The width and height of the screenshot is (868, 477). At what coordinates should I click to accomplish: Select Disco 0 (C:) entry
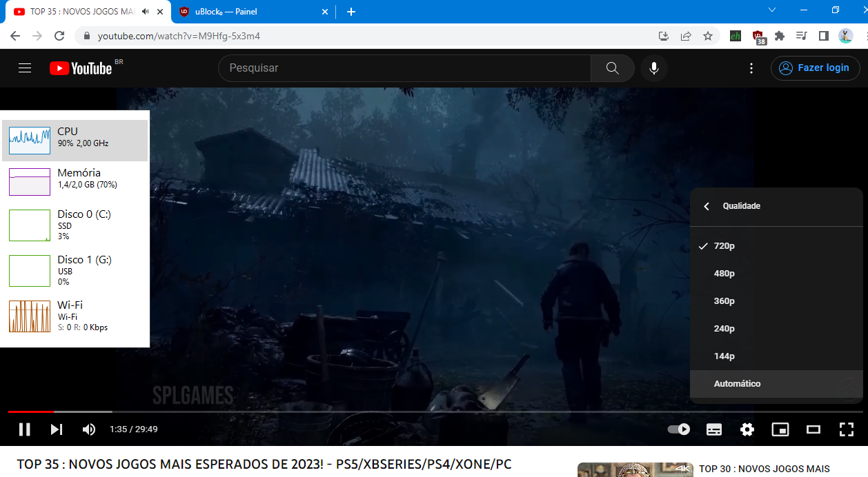[x=75, y=225]
